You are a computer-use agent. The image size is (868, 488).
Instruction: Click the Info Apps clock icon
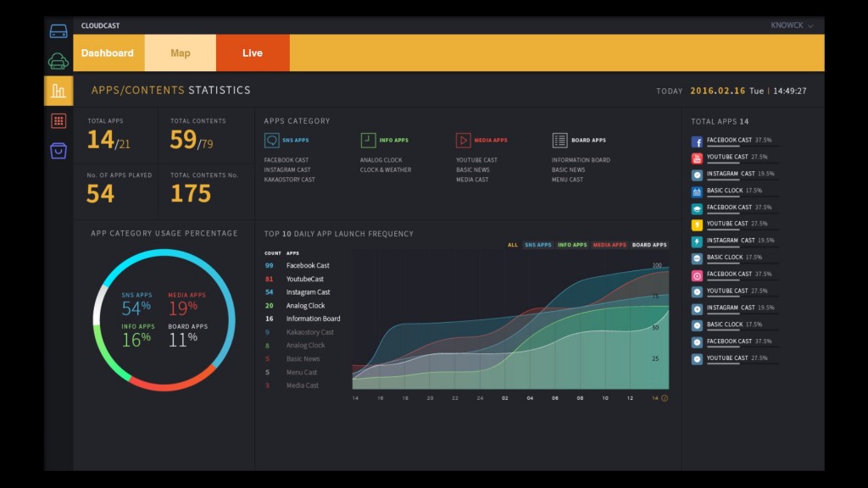pyautogui.click(x=368, y=141)
